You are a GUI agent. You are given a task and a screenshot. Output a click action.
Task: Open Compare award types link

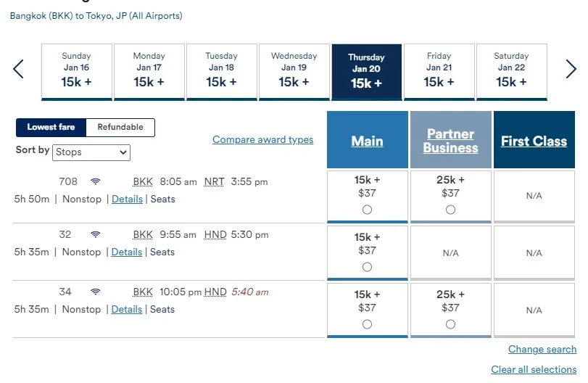tap(263, 139)
